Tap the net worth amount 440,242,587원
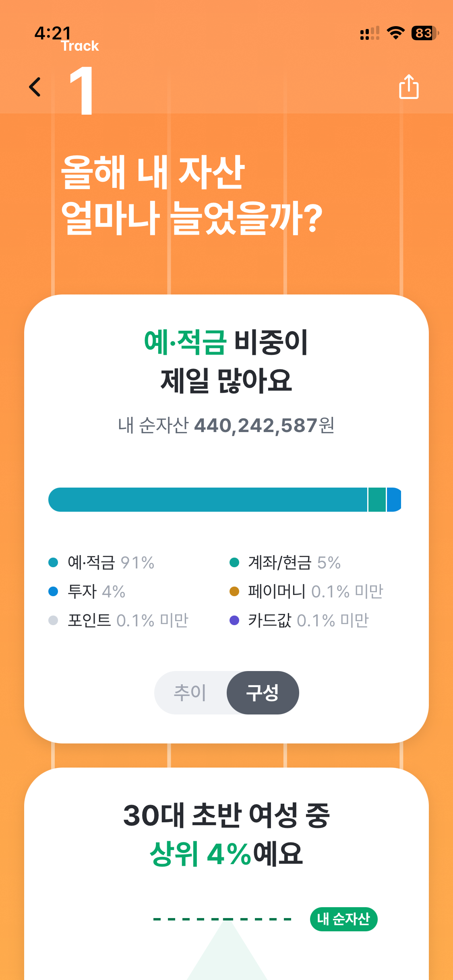This screenshot has width=453, height=980. [x=264, y=425]
